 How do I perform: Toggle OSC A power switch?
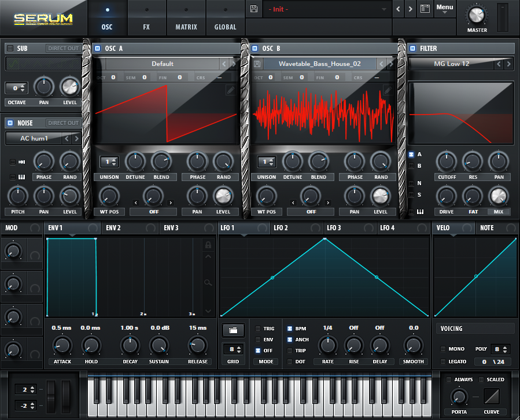pyautogui.click(x=97, y=48)
